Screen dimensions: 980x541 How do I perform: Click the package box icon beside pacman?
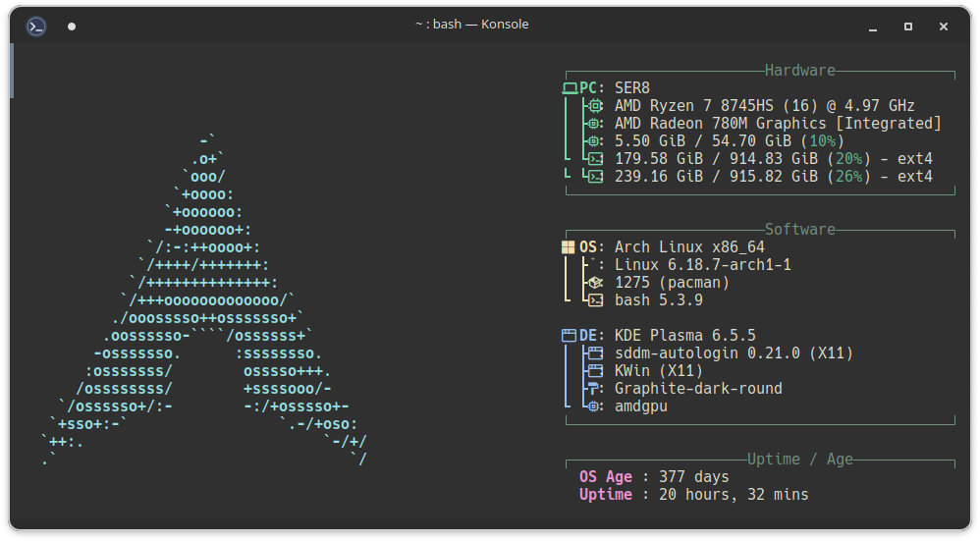(x=594, y=283)
